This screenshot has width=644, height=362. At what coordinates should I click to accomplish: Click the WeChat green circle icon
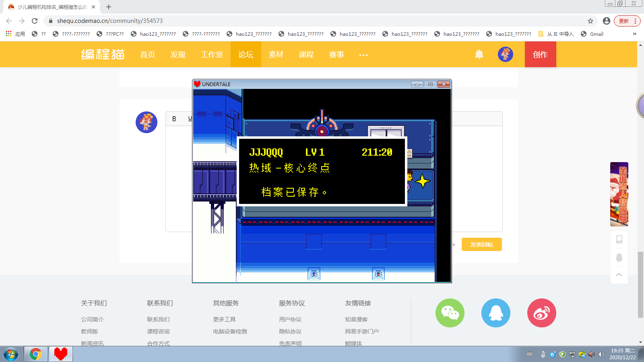point(450,313)
